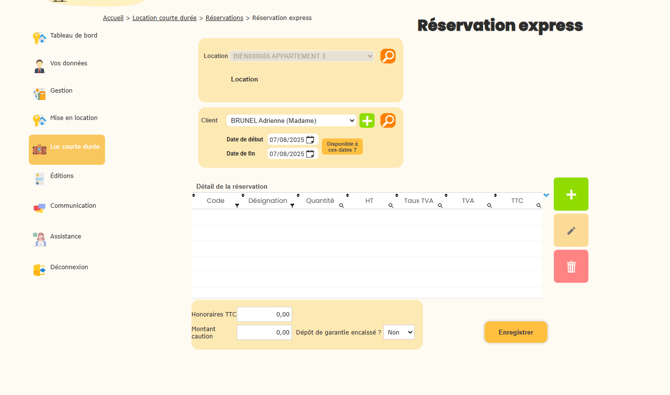
Task: Open the calendar picker for Date de fin
Action: [x=310, y=154]
